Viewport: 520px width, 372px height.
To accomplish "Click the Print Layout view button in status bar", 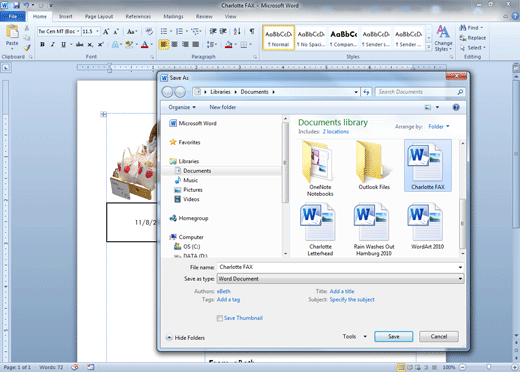I will 401,367.
